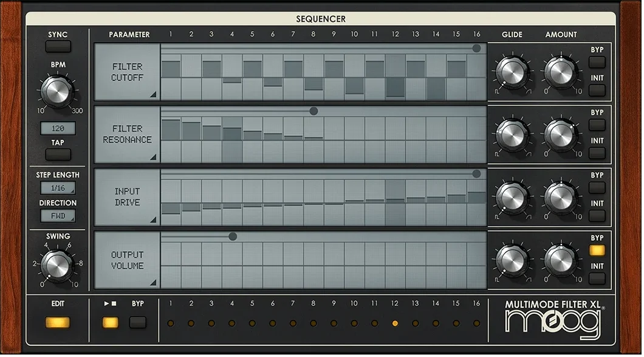
Task: Click the Output Volume row length handle
Action: pyautogui.click(x=233, y=237)
